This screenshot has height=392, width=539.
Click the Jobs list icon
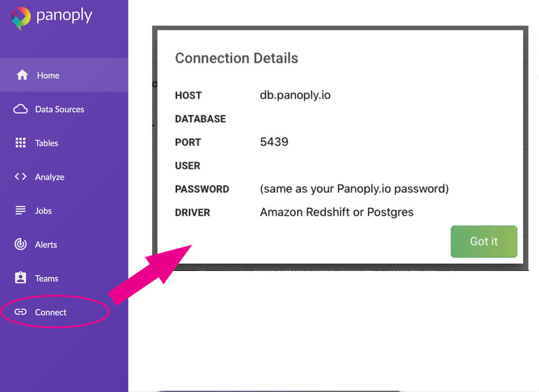pos(21,211)
